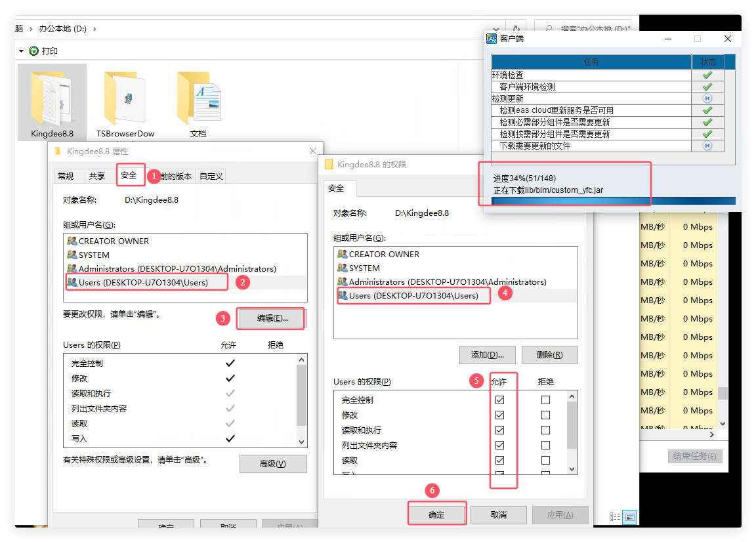The height and width of the screenshot is (542, 756).
Task: Click SYSTEM group icon in permissions dialog
Action: [343, 268]
